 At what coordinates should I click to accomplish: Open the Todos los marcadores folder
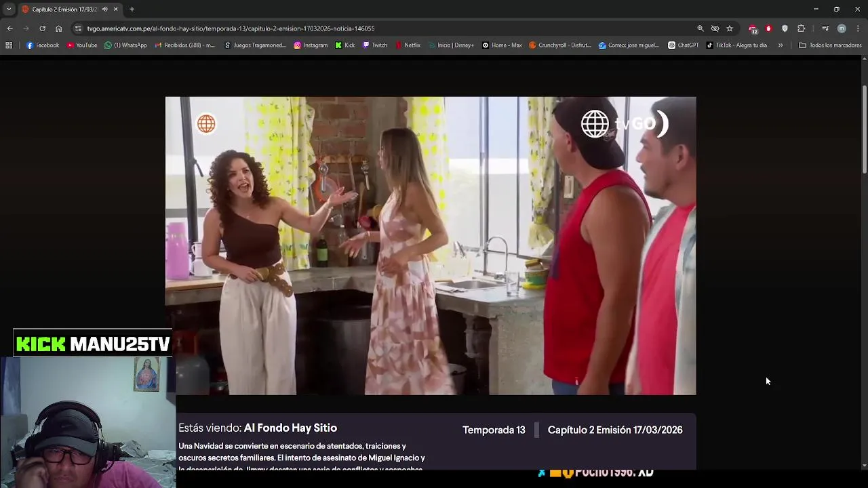(x=830, y=45)
